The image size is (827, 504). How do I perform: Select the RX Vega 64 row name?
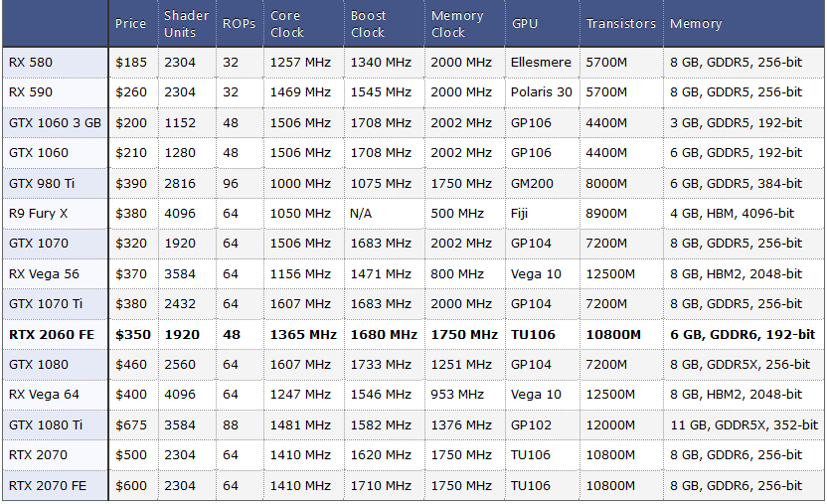(44, 395)
